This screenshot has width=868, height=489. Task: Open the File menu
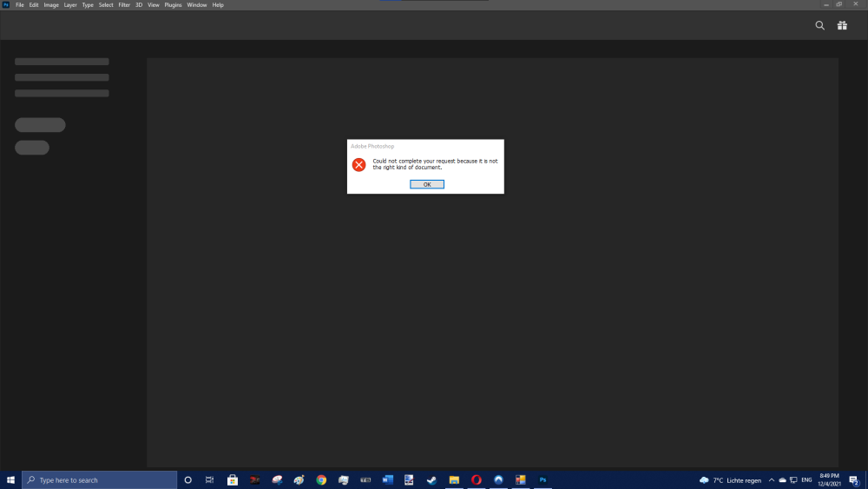click(x=20, y=5)
